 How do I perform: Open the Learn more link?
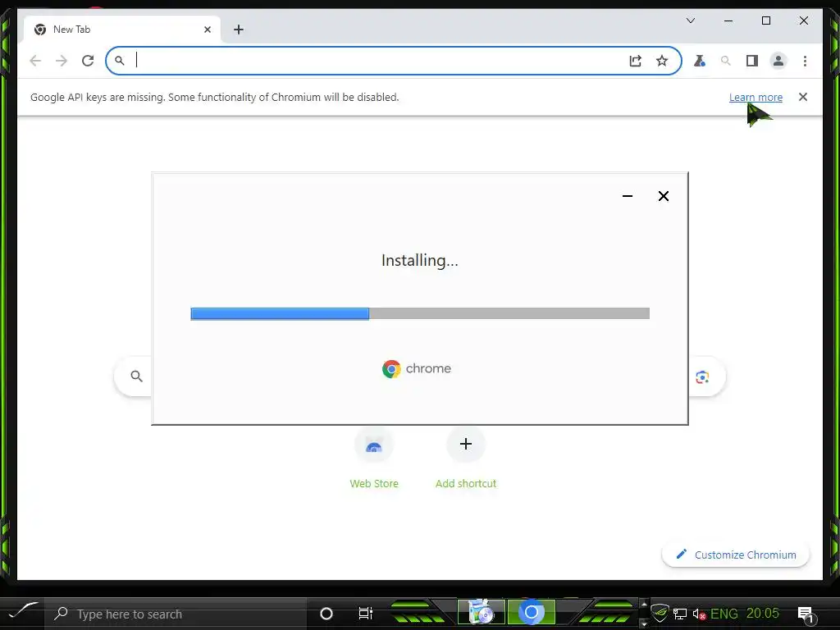click(756, 98)
